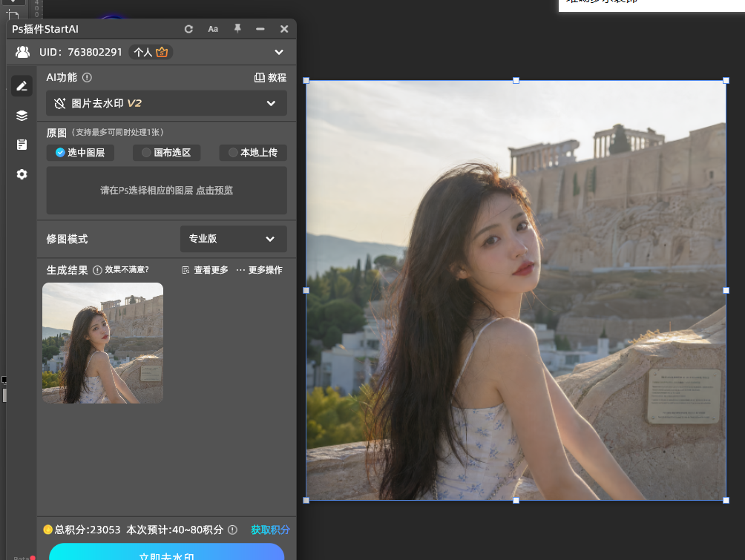Click the info icon next to estimated points
This screenshot has width=745, height=560.
tap(232, 530)
